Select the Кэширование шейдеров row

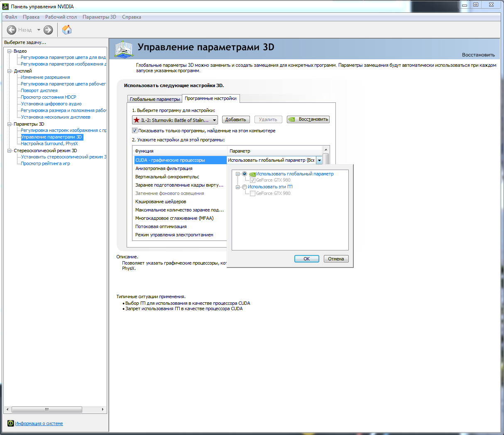click(181, 202)
